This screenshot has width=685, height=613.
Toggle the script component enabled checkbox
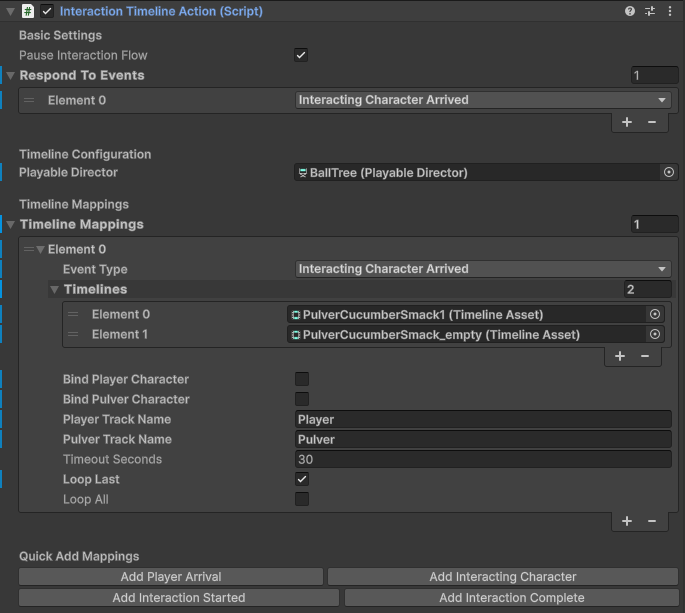[x=47, y=12]
